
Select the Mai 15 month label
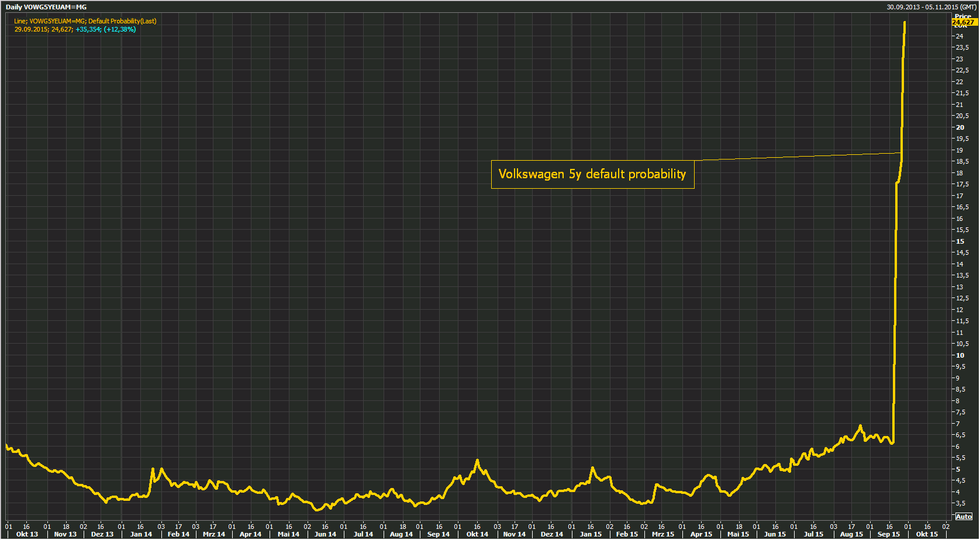click(738, 534)
